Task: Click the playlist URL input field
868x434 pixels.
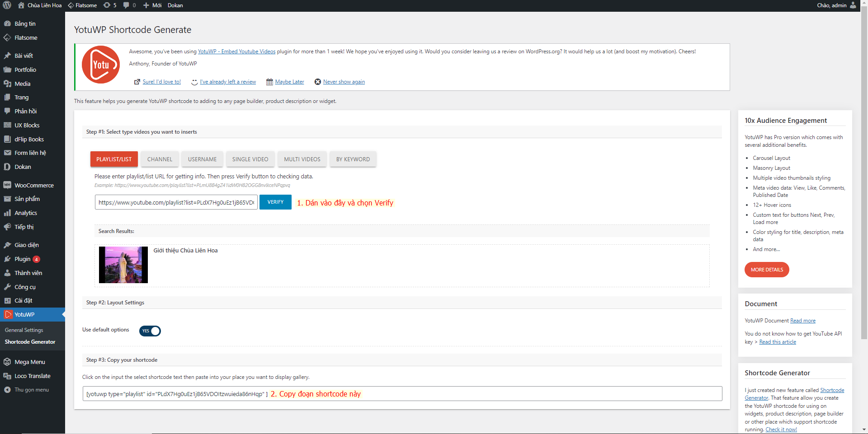Action: (x=176, y=202)
